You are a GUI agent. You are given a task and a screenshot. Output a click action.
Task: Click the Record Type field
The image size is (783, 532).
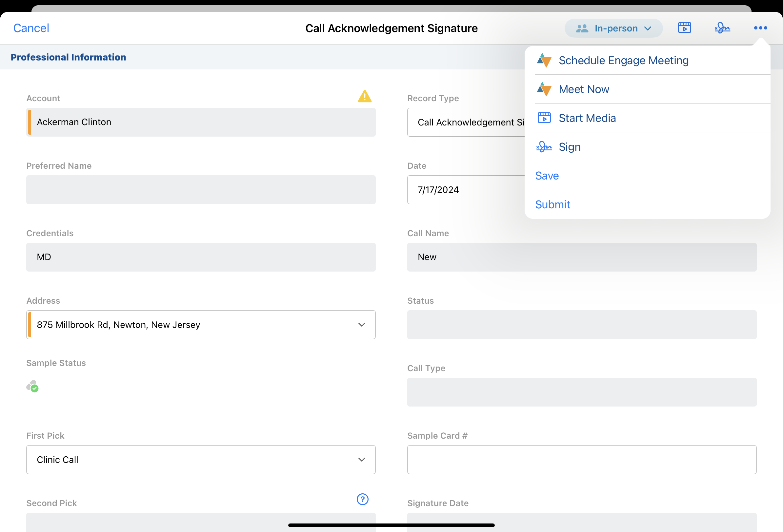pos(465,122)
